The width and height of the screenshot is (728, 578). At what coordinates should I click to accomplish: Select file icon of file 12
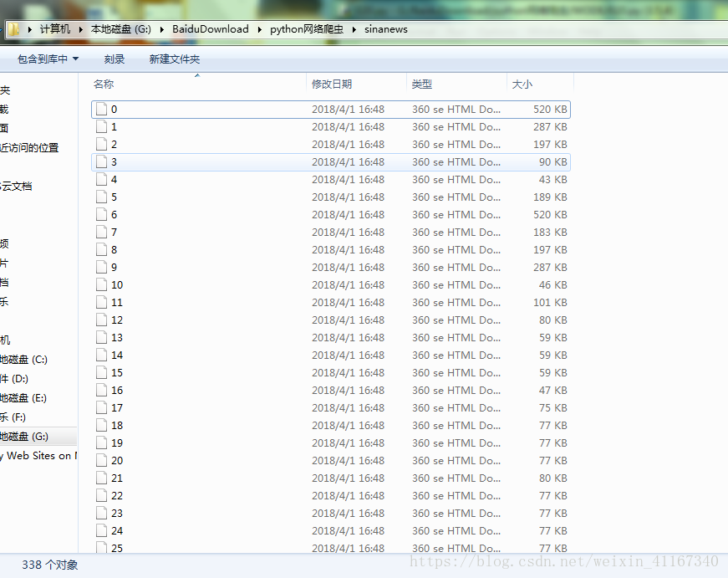[x=101, y=320]
